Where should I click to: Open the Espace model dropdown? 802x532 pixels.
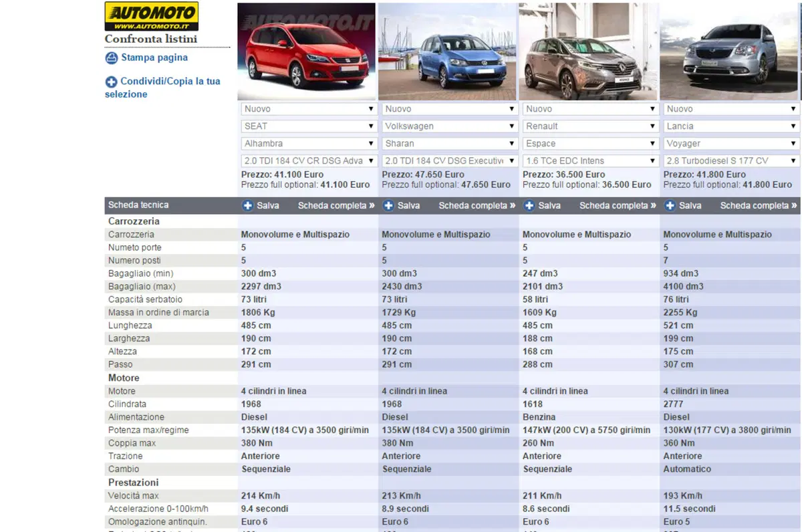(x=591, y=144)
